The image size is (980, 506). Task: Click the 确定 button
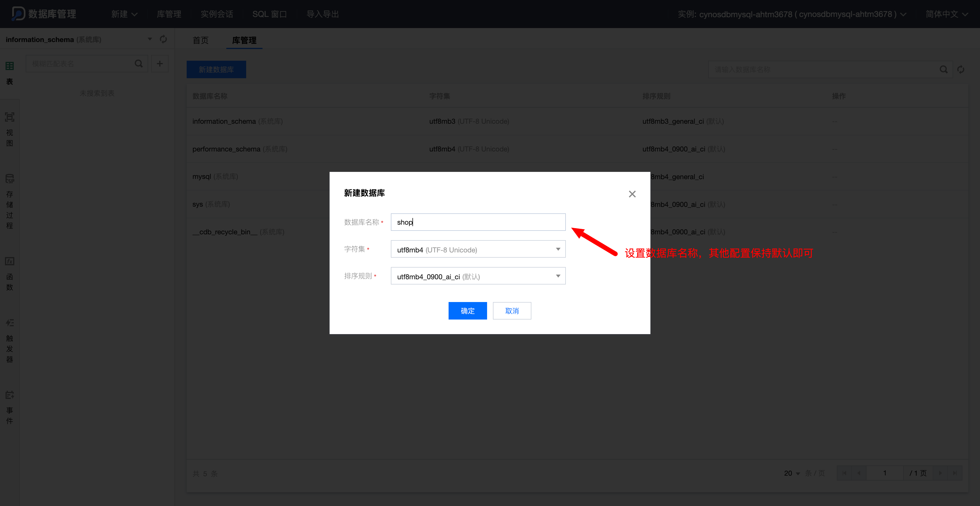(x=467, y=311)
